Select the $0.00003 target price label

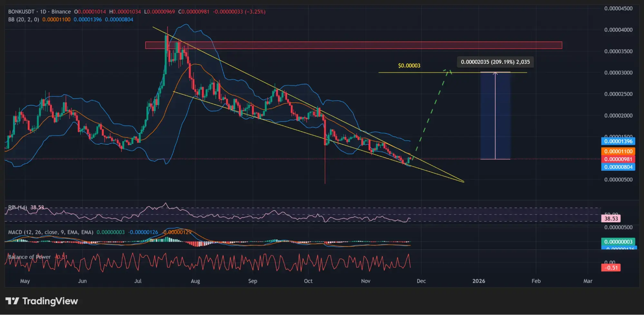pyautogui.click(x=409, y=65)
